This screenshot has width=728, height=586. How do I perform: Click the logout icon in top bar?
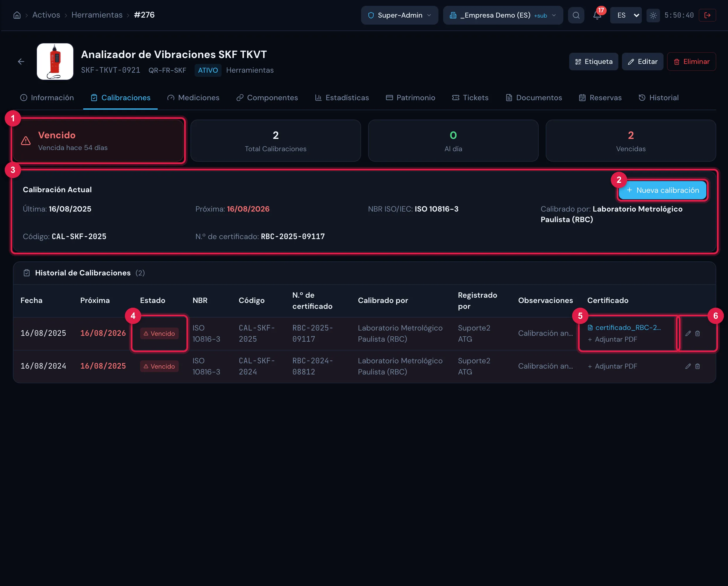click(707, 15)
